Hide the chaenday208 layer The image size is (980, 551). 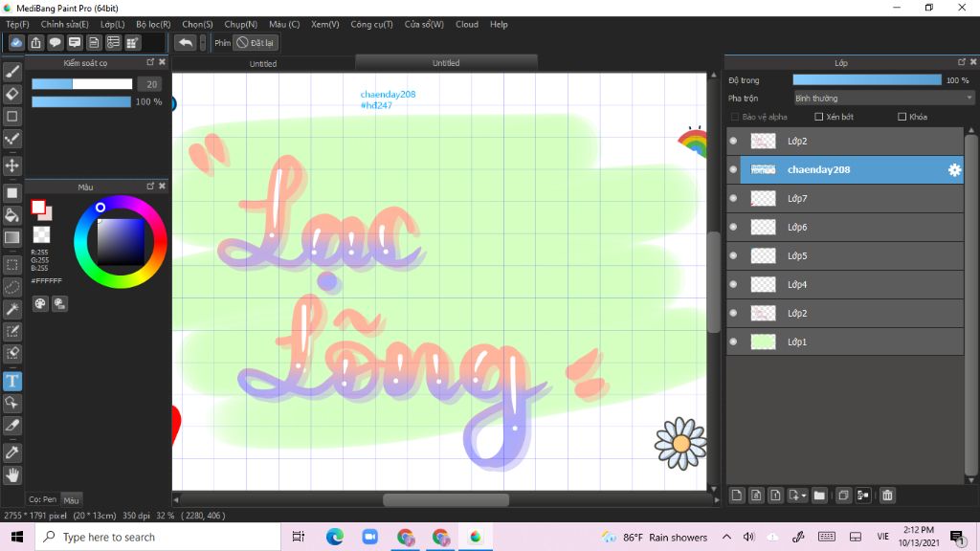[733, 170]
